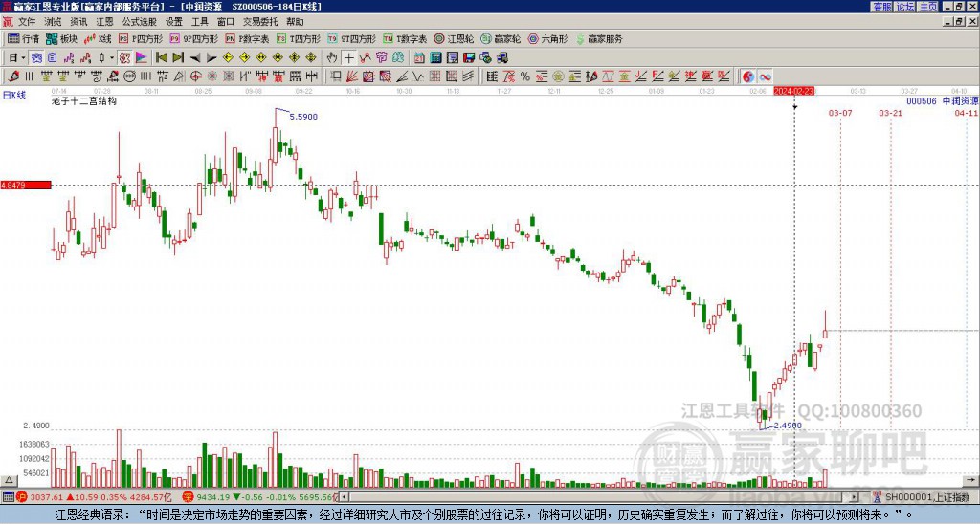This screenshot has width=980, height=524.
Task: Select the hand pan tool
Action: (x=332, y=58)
